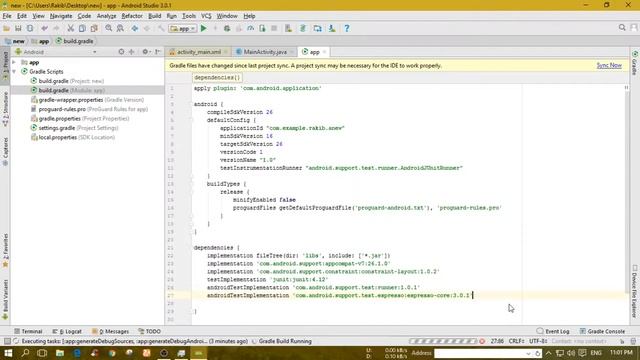Click the Profile app gauge icon
The height and width of the screenshot is (360, 640).
pyautogui.click(x=250, y=29)
